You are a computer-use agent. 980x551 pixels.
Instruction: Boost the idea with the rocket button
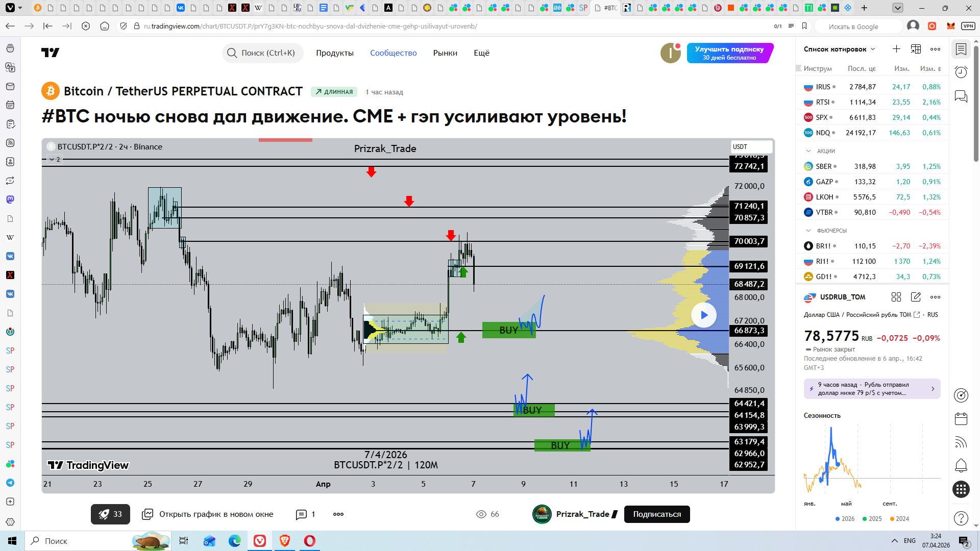[110, 514]
